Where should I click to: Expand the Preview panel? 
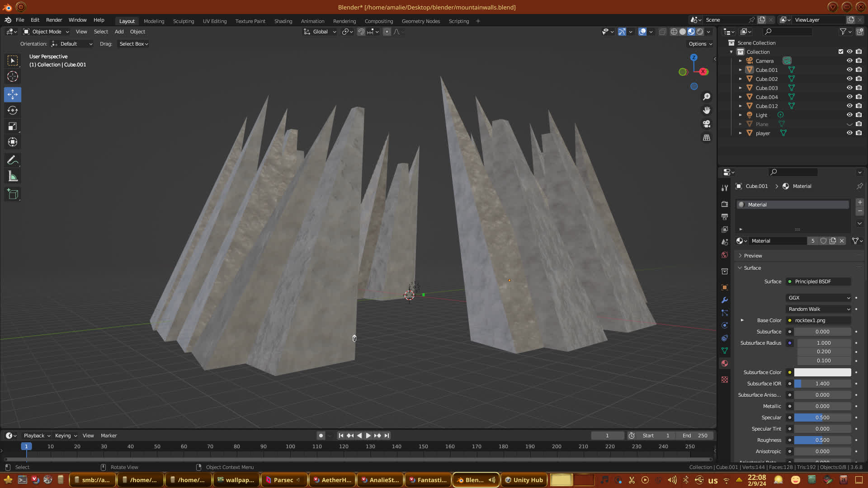pyautogui.click(x=753, y=256)
